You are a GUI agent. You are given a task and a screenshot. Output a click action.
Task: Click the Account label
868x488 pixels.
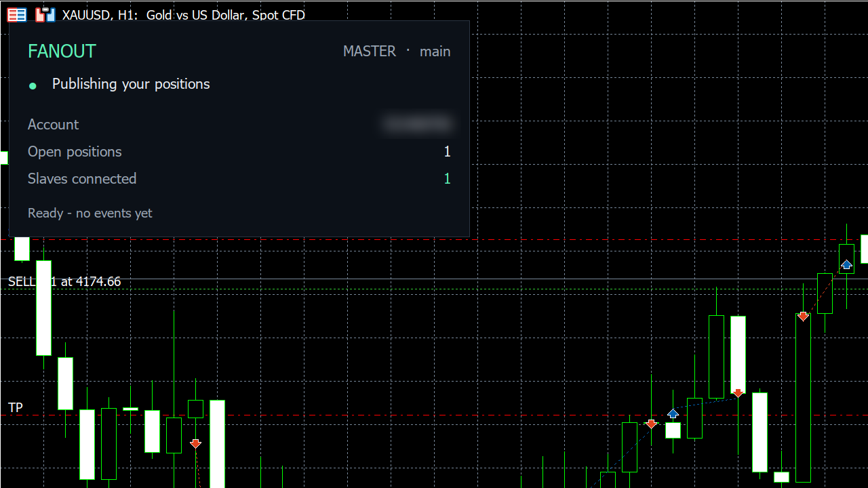coord(53,125)
